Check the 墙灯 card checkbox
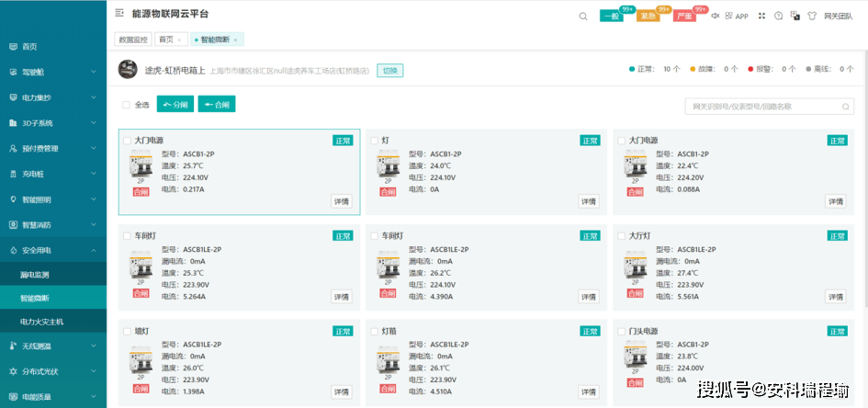The width and height of the screenshot is (868, 408). point(127,332)
